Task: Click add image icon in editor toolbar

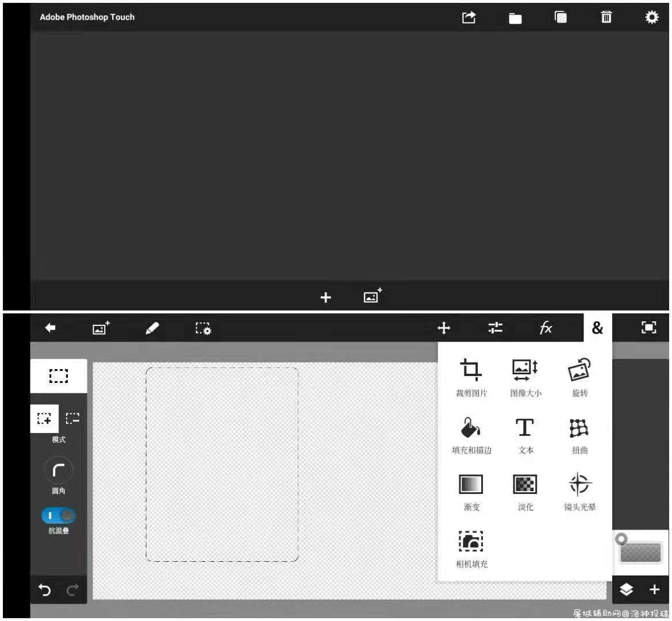Action: click(101, 328)
